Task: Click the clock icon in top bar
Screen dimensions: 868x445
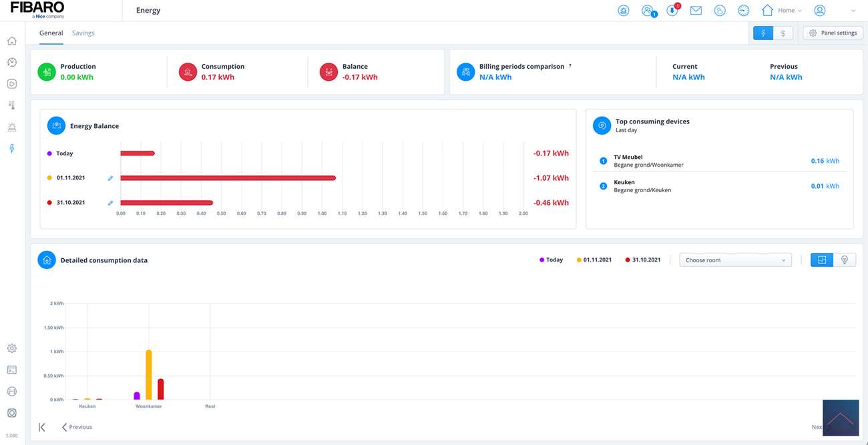Action: point(743,11)
